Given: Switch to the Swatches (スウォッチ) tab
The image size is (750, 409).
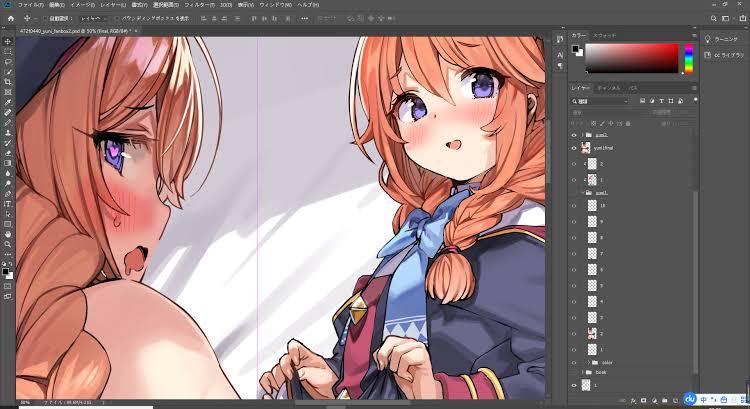Looking at the screenshot, I should pyautogui.click(x=605, y=35).
